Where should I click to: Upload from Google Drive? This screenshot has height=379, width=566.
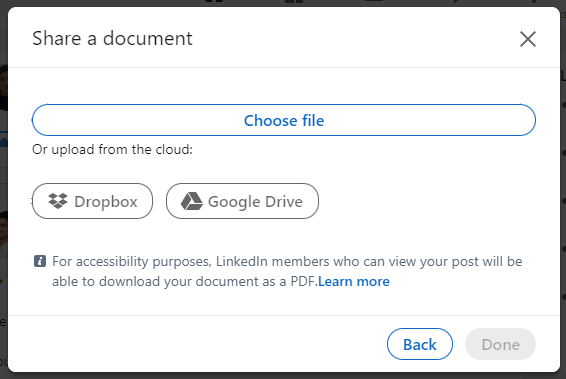242,201
